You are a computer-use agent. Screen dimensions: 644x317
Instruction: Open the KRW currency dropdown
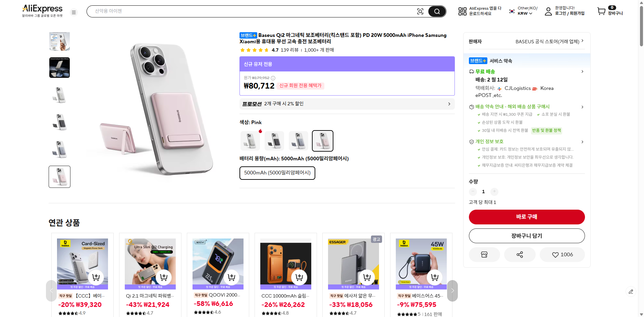point(525,13)
